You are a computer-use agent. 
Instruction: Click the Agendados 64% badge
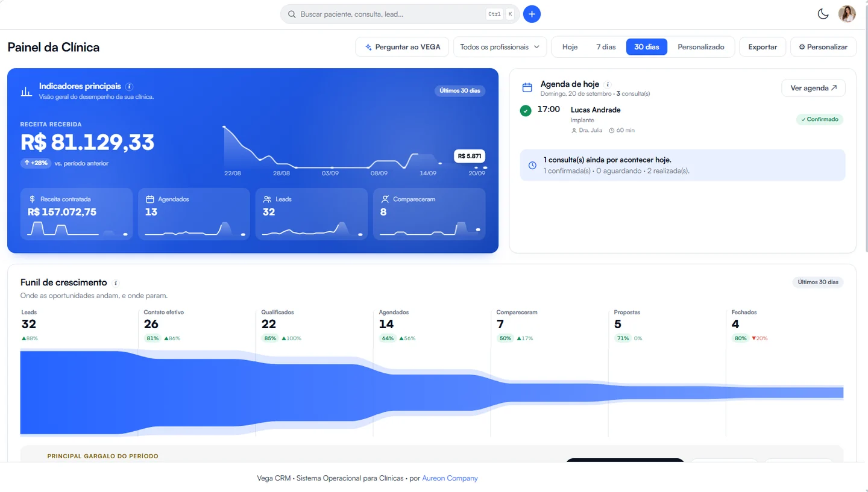(388, 338)
